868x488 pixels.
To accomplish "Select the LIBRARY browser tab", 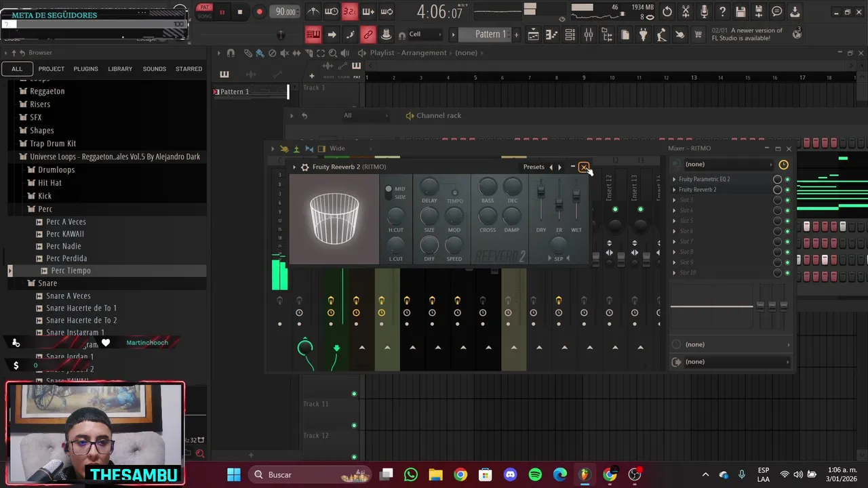I will (x=120, y=68).
